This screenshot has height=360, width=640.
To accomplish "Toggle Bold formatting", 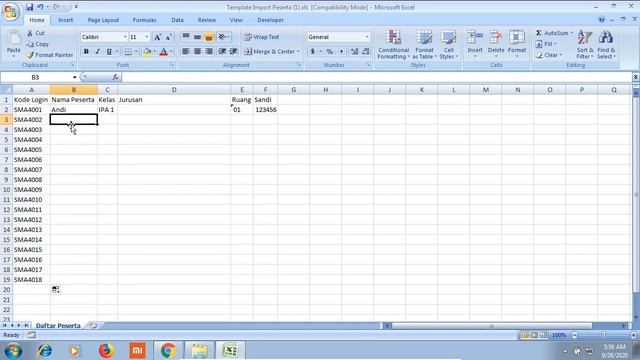I will [x=86, y=52].
